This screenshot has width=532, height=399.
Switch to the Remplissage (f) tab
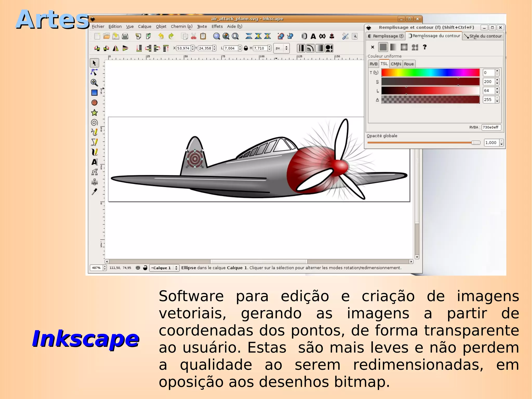[x=386, y=36]
